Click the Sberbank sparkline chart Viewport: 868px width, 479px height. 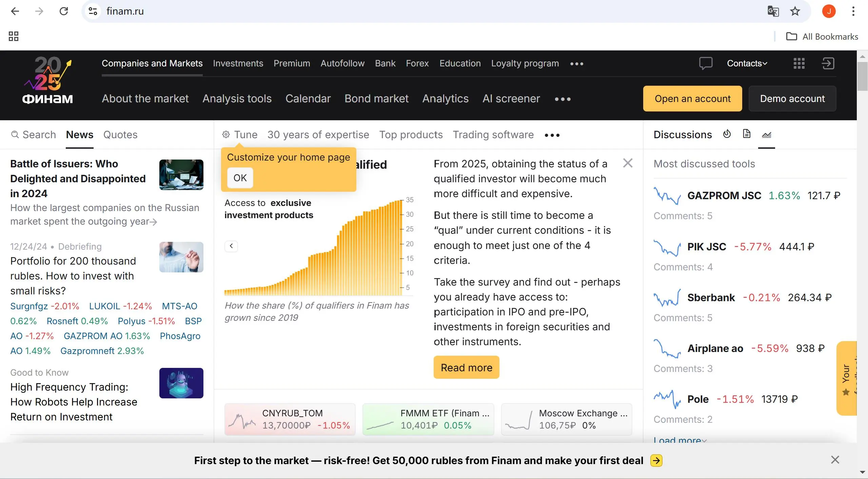(667, 298)
